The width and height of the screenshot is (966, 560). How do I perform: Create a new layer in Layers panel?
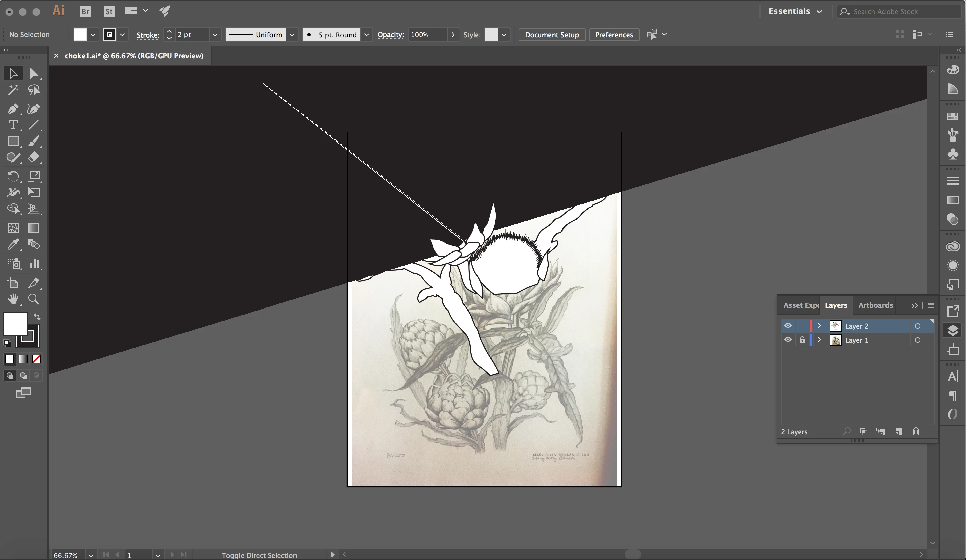[x=898, y=431]
